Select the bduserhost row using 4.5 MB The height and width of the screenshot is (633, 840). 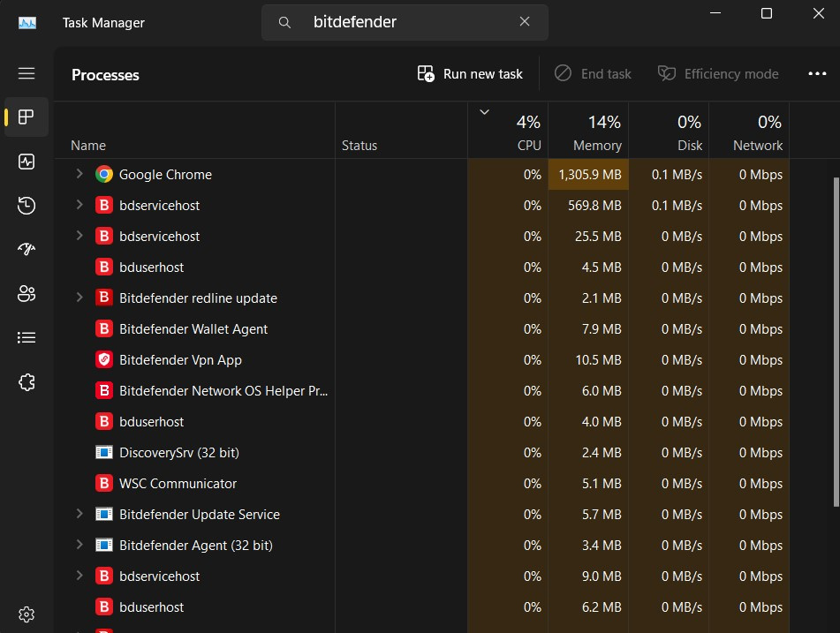pyautogui.click(x=421, y=268)
